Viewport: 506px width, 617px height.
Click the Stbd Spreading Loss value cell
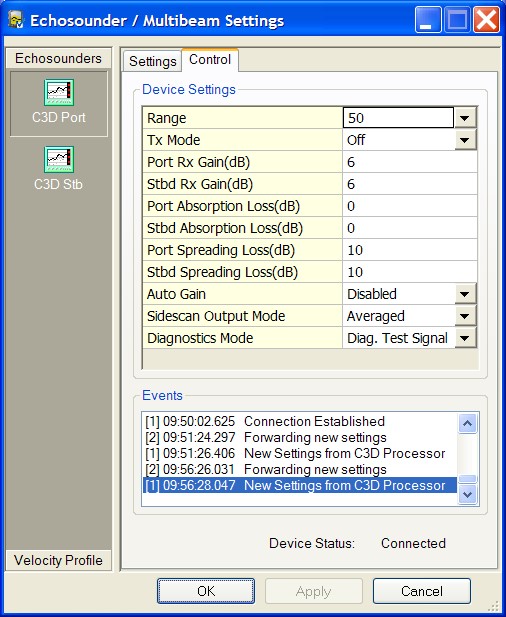click(x=409, y=272)
